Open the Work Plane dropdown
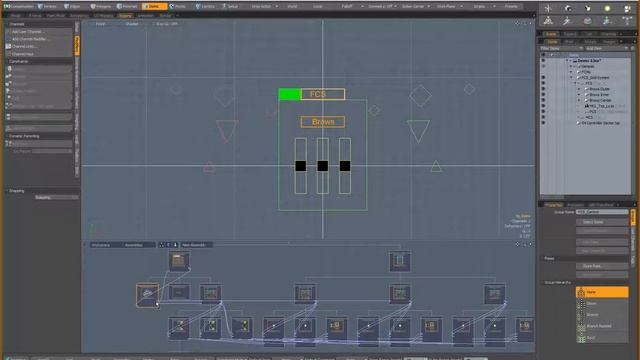Image resolution: width=640 pixels, height=360 pixels. (x=449, y=7)
